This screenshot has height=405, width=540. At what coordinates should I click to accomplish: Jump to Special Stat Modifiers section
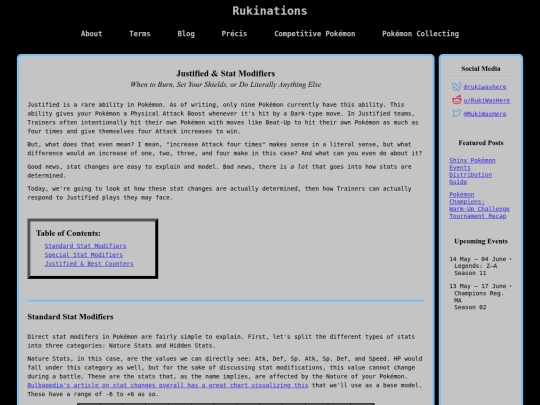(83, 255)
